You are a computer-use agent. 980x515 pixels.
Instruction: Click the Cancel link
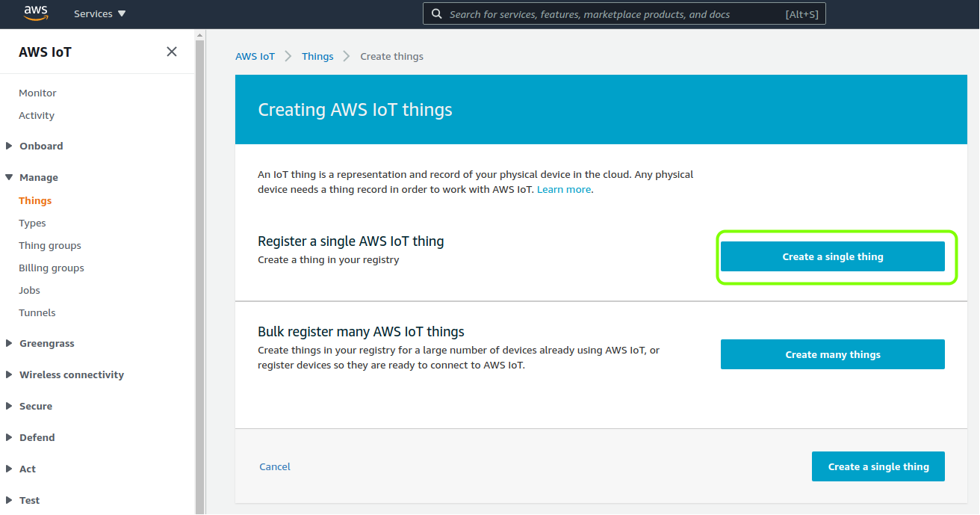pos(275,466)
